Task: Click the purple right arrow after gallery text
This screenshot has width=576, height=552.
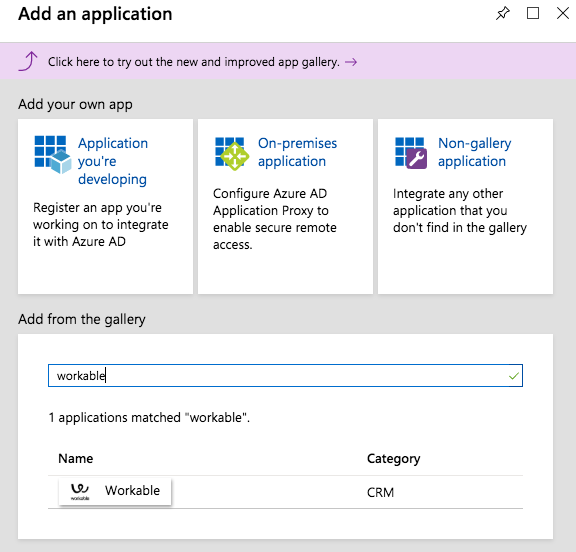Action: (x=351, y=62)
